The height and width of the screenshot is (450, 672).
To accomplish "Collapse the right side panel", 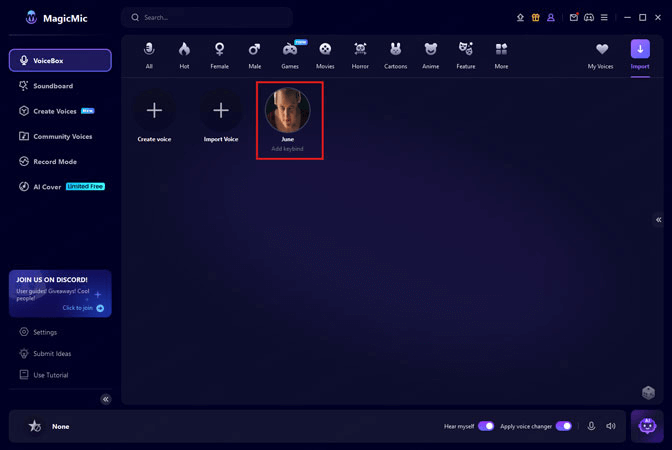I will point(659,220).
